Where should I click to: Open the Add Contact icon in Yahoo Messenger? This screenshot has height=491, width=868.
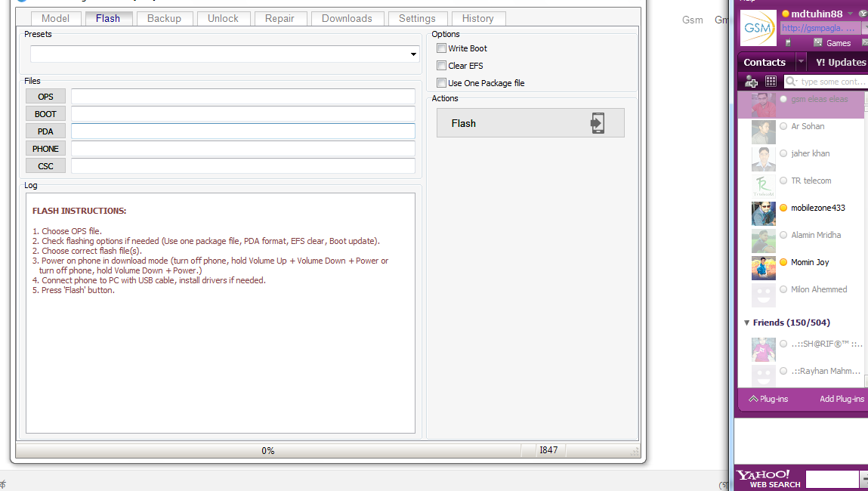pos(751,82)
